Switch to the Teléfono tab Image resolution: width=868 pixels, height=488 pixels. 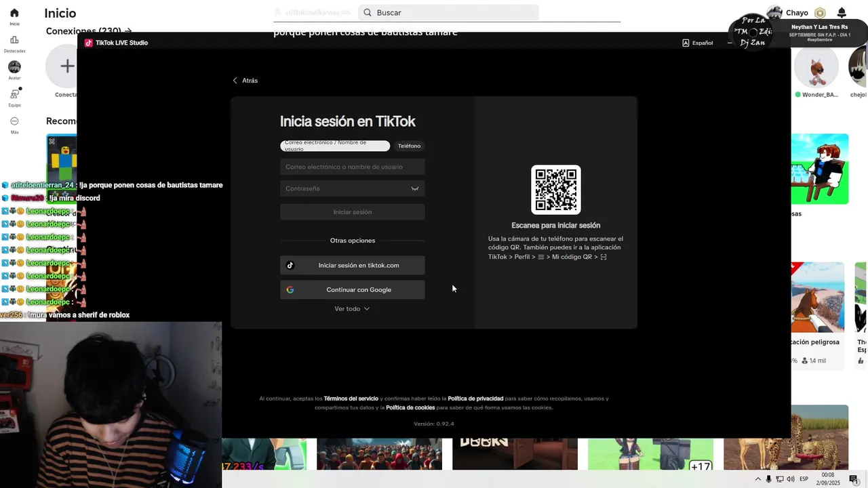[409, 146]
